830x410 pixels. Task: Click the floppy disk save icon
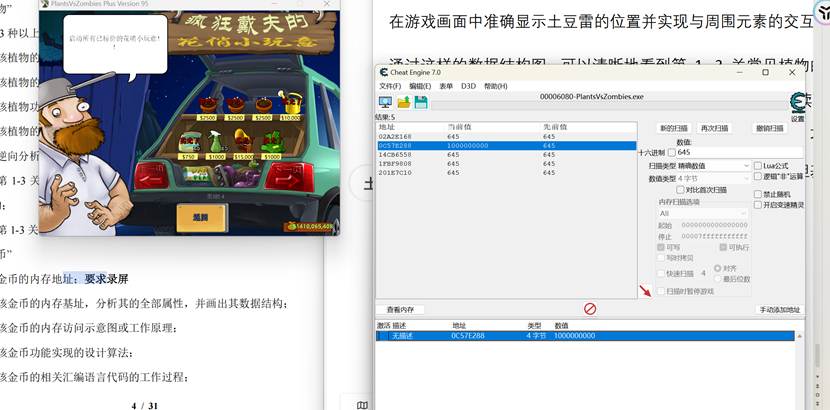[x=421, y=103]
